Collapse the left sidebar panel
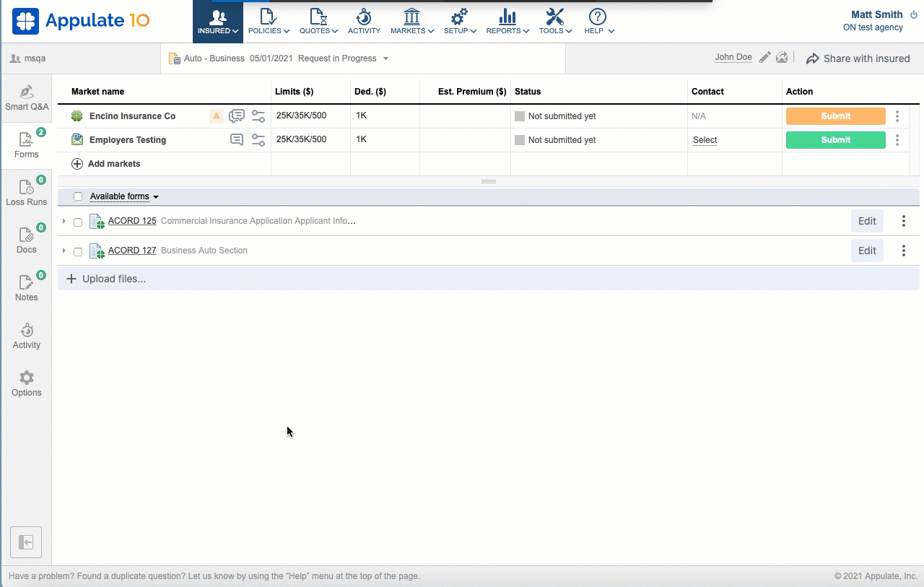The height and width of the screenshot is (587, 924). [x=26, y=542]
